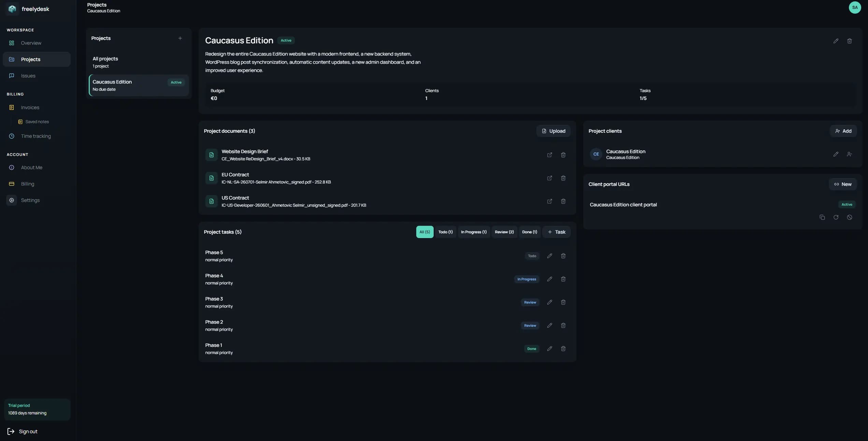Click the Phase 3 Review status badge
Viewport: 868px width, 441px height.
click(530, 302)
